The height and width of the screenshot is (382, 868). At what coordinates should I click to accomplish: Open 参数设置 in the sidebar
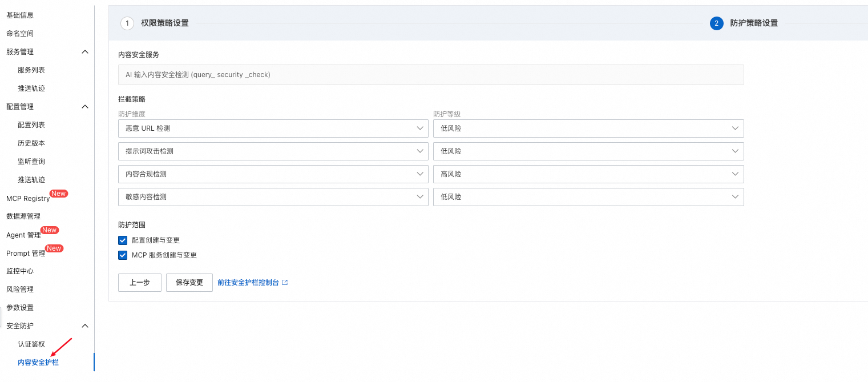click(x=20, y=307)
